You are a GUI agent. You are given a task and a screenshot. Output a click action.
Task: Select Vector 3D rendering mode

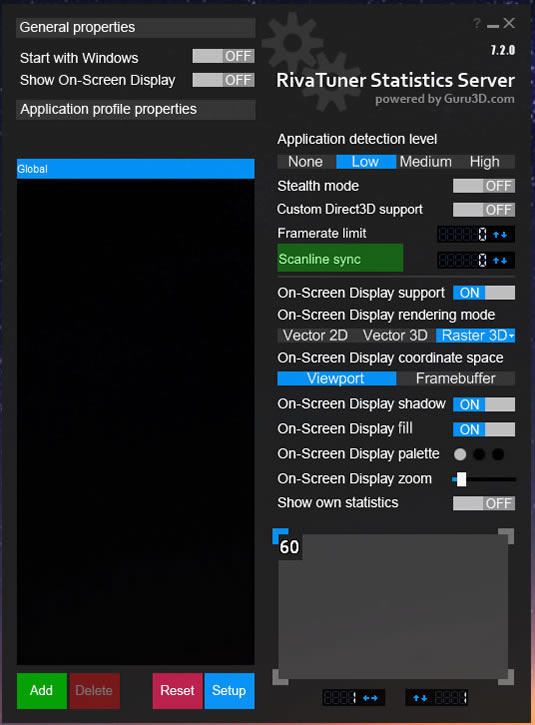pos(395,335)
